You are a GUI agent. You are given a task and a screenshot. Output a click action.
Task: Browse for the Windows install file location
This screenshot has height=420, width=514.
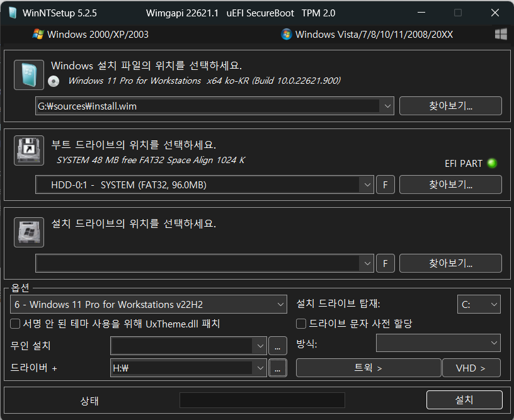pos(450,106)
